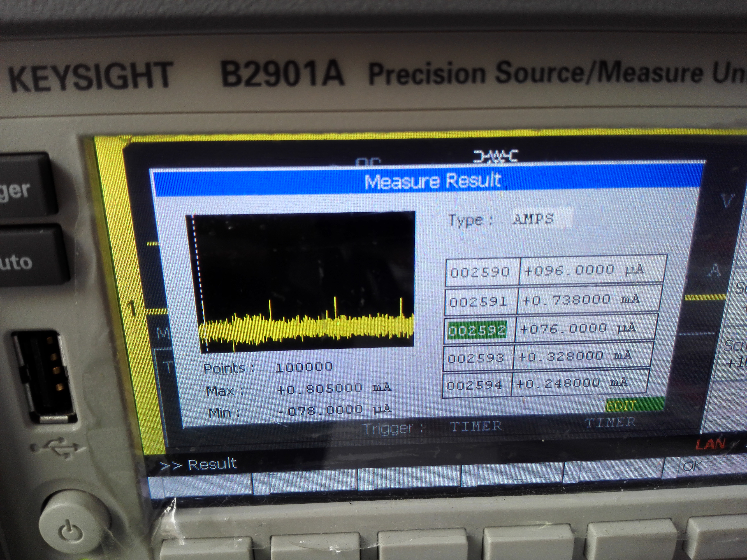This screenshot has width=747, height=560.
Task: Click the channel 1 marker left of the graph
Action: click(132, 309)
